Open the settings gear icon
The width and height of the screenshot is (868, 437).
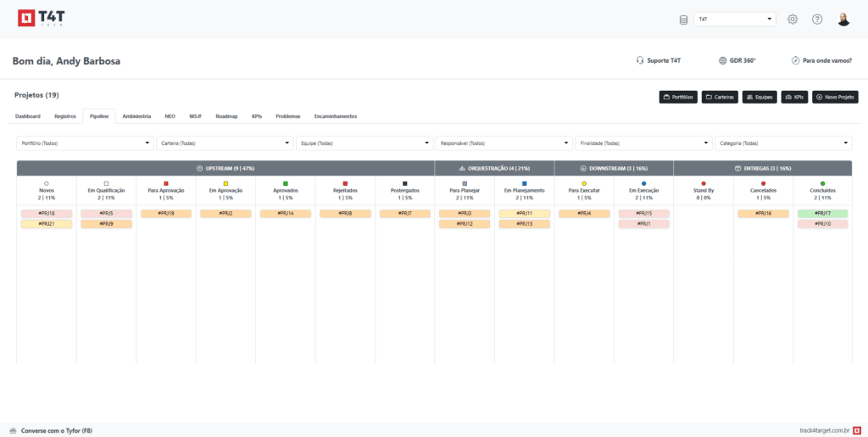793,20
